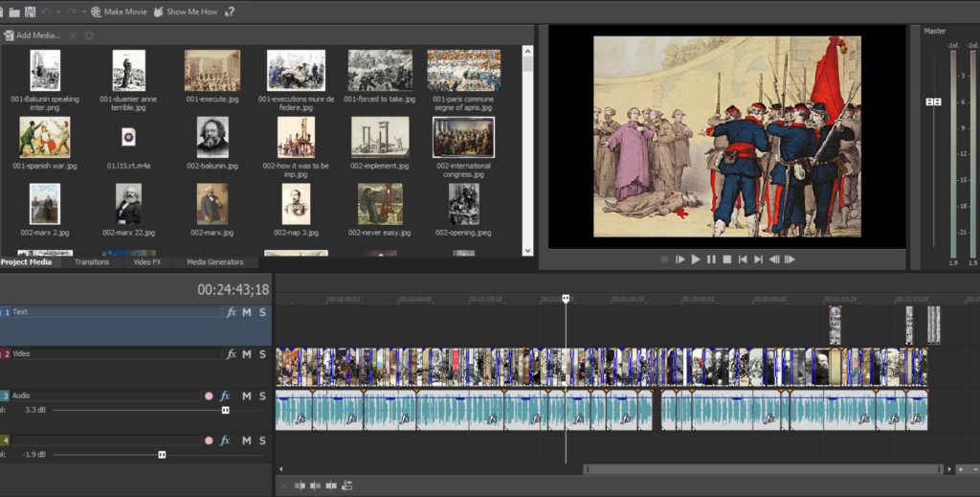Click the media properties gear icon
The image size is (980, 497).
point(89,35)
